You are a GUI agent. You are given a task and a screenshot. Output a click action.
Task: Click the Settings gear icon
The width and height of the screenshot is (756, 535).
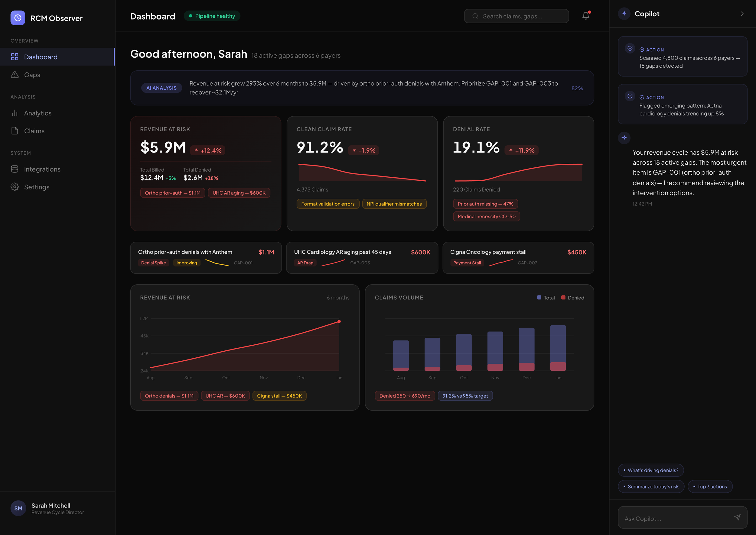(x=15, y=187)
